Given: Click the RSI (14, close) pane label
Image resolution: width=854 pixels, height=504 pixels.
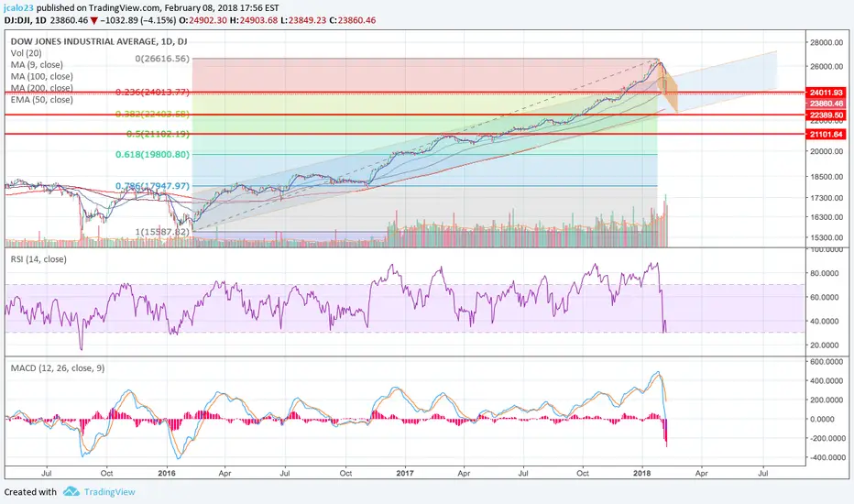Looking at the screenshot, I should point(38,259).
